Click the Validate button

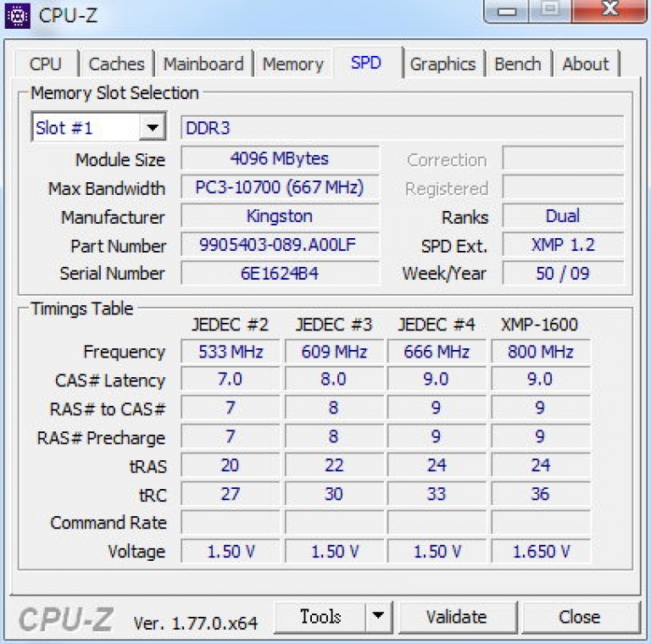click(457, 617)
